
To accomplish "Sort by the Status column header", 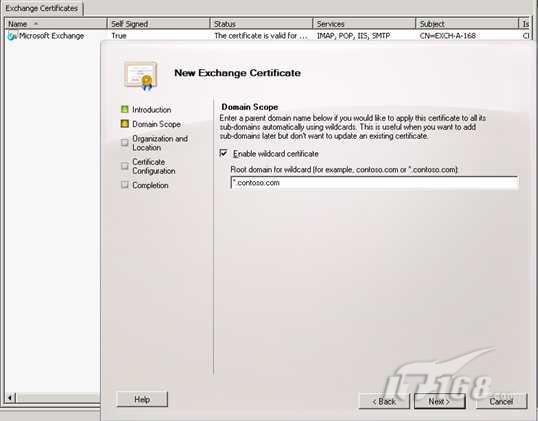I will click(x=261, y=24).
